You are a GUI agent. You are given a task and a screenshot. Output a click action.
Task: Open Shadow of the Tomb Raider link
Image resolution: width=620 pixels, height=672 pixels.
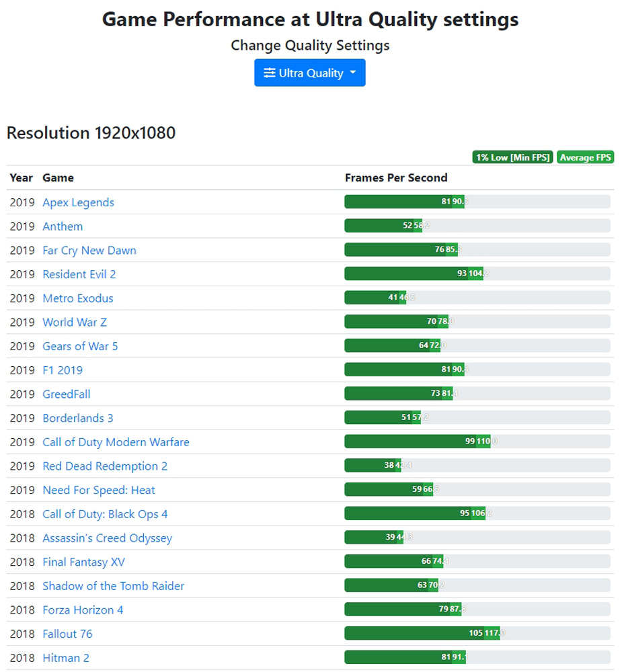tap(113, 586)
